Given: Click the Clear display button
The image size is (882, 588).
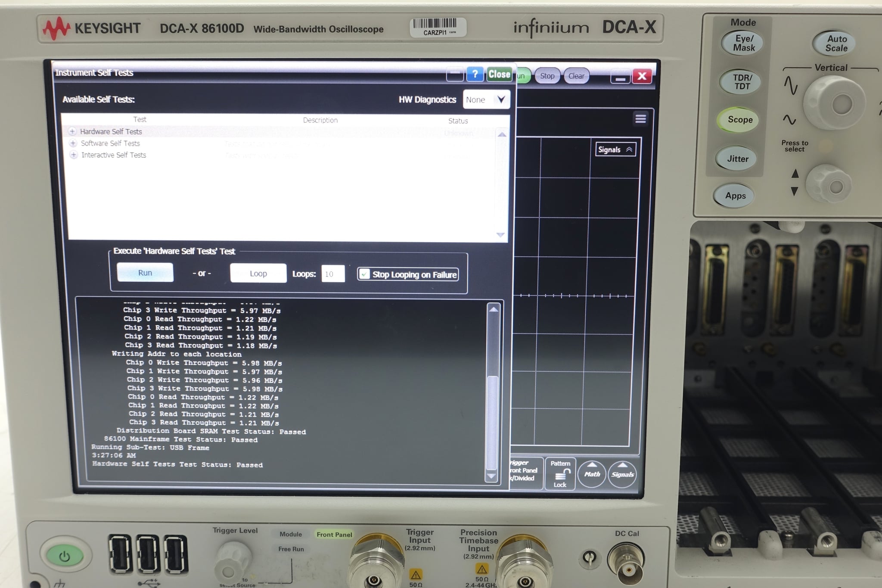Looking at the screenshot, I should (576, 76).
